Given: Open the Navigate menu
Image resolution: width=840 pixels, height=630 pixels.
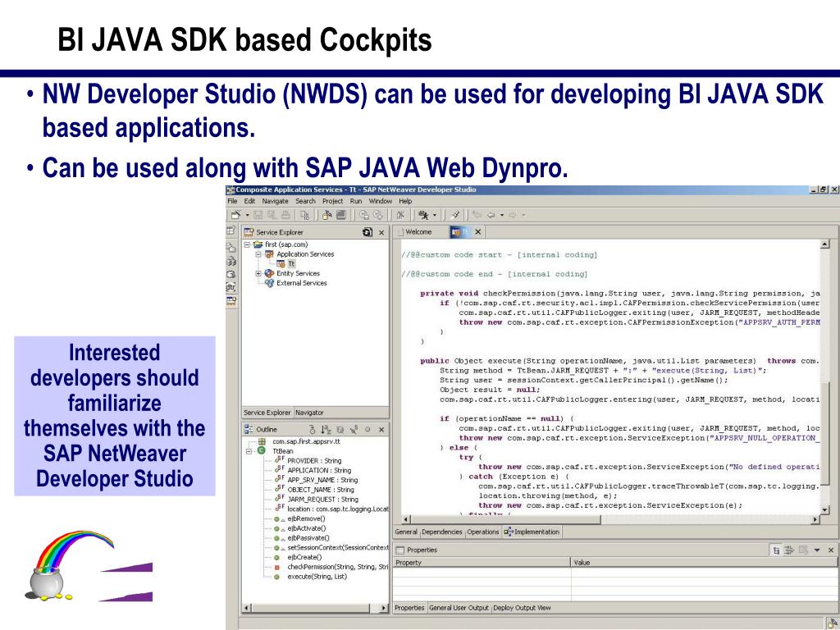Looking at the screenshot, I should coord(276,202).
